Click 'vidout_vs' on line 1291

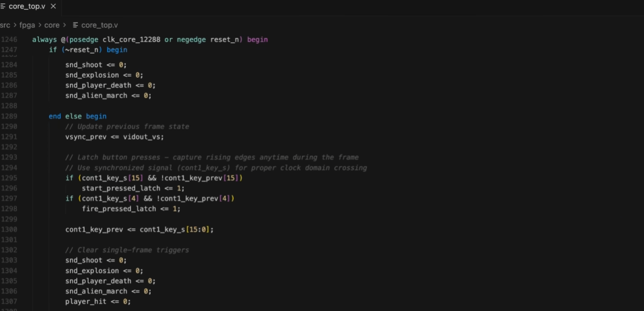142,137
